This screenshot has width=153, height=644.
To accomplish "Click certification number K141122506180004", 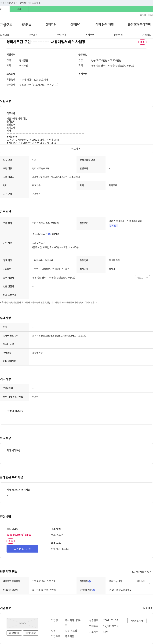I will point(120,590).
